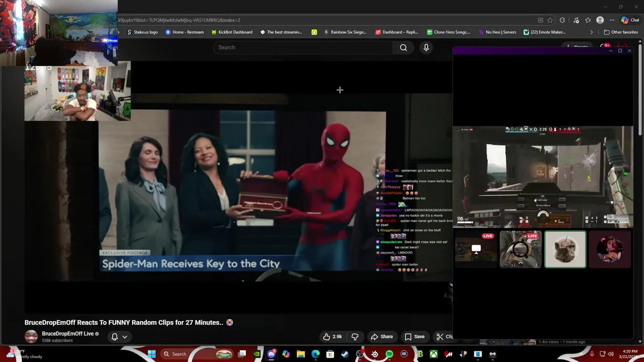Share the video

click(x=382, y=336)
